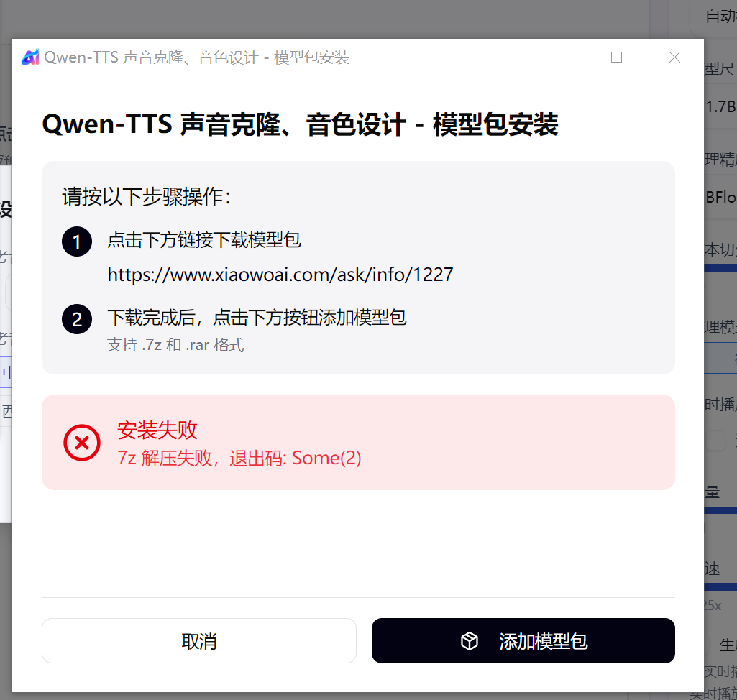Tick the checkbox behind the dialog's right edge

pyautogui.click(x=715, y=441)
